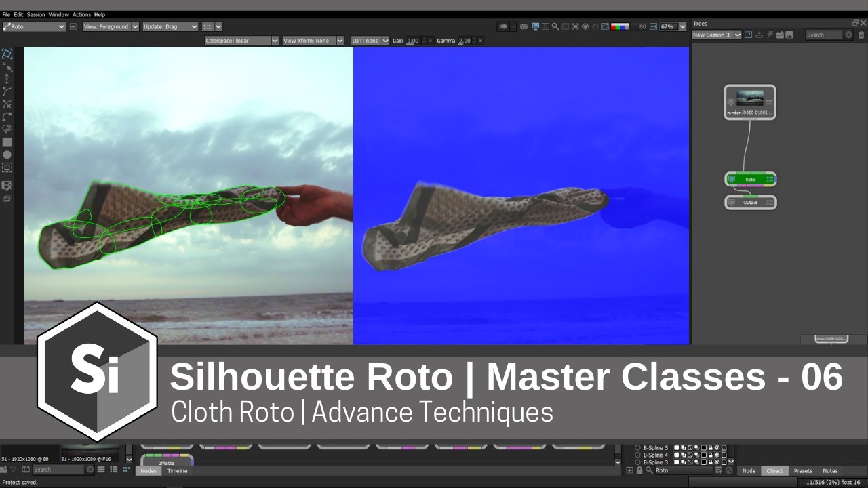This screenshot has width=868, height=488.
Task: Switch to the Node tab
Action: [749, 470]
